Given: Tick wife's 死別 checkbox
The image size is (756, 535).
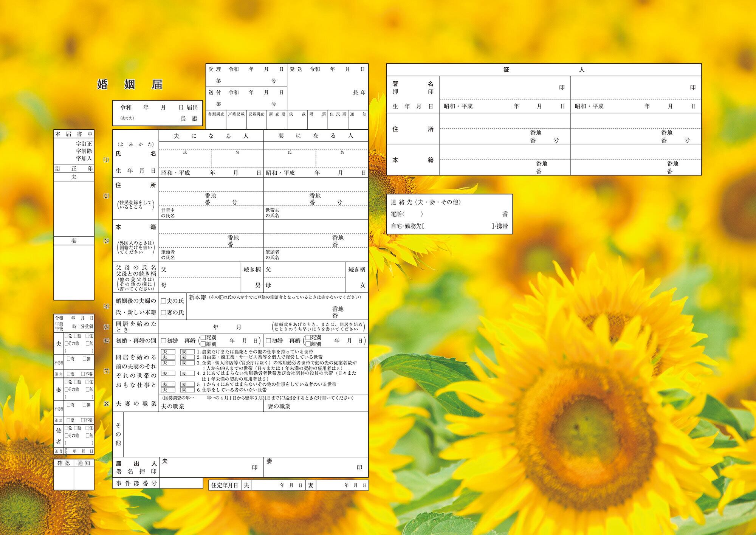Looking at the screenshot, I should pyautogui.click(x=308, y=338).
